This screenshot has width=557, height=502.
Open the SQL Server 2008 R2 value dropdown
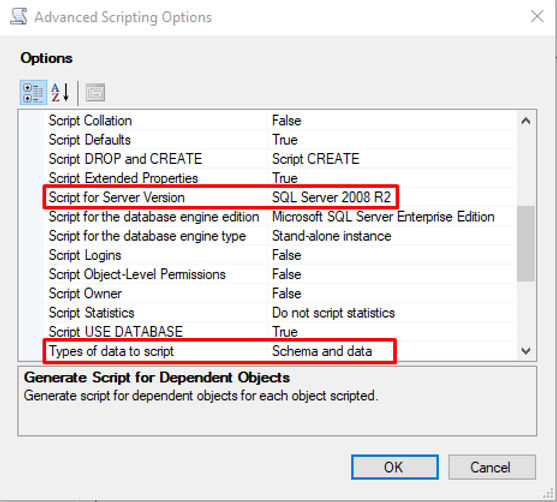pos(392,198)
